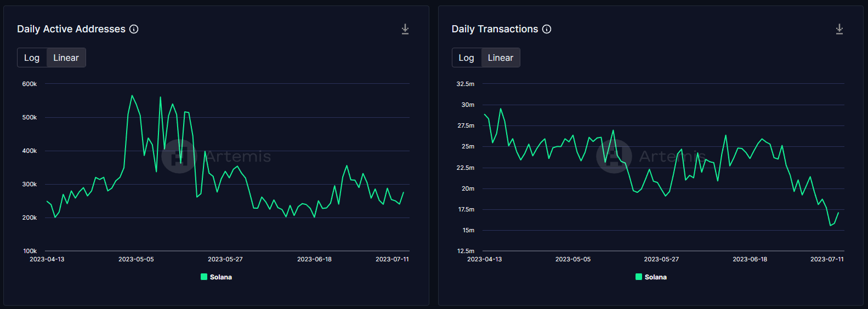The image size is (868, 309).
Task: Download the Daily Transactions chart data
Action: coord(839,29)
